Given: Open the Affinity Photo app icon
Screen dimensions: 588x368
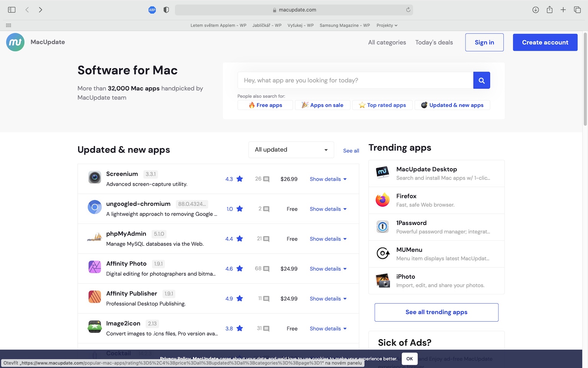Looking at the screenshot, I should [x=95, y=267].
